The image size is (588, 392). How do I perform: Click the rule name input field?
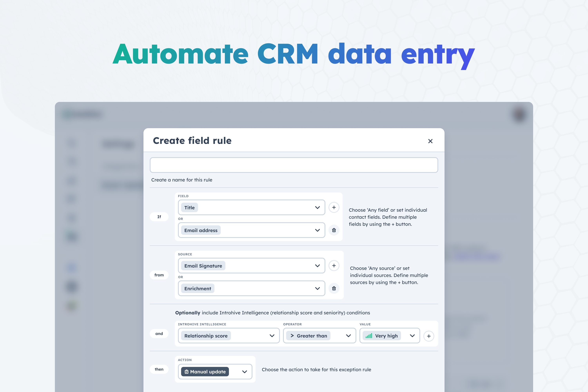(x=294, y=165)
